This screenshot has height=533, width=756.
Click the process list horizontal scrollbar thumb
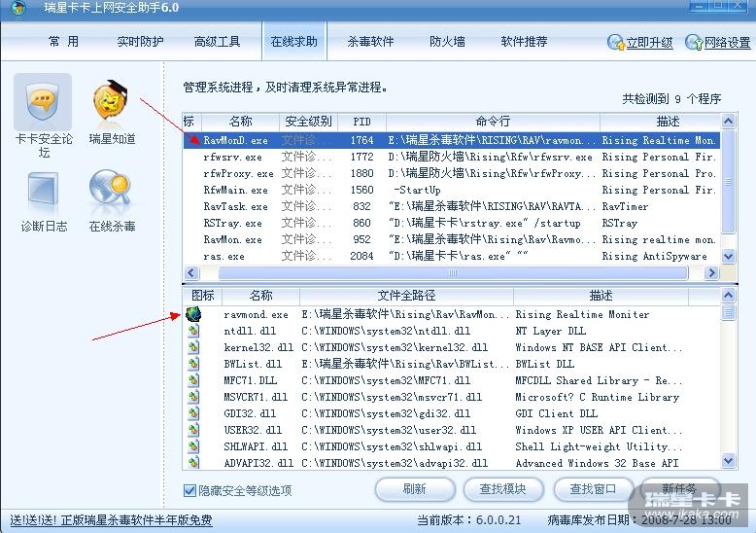pyautogui.click(x=453, y=272)
